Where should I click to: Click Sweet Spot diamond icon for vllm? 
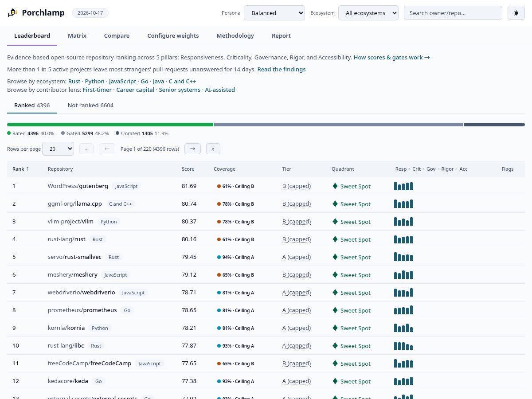pyautogui.click(x=335, y=221)
